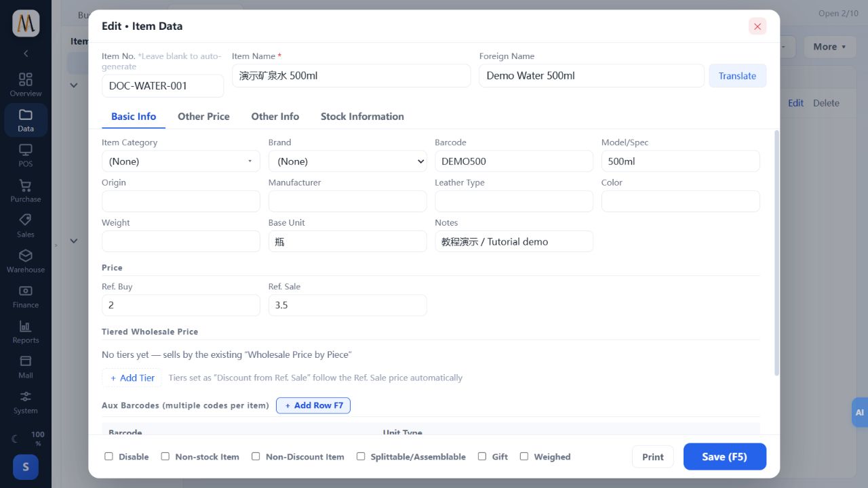Image resolution: width=868 pixels, height=488 pixels.
Task: Click Add Tier button
Action: pyautogui.click(x=132, y=378)
